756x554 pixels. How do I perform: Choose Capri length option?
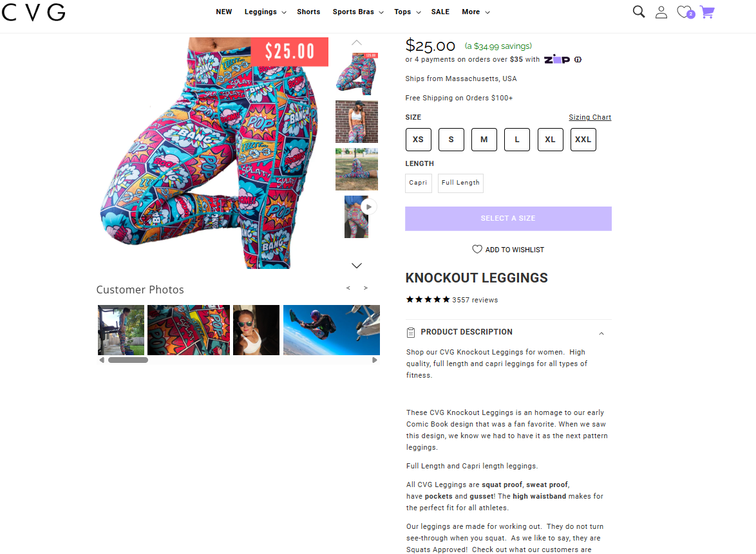[x=418, y=183]
